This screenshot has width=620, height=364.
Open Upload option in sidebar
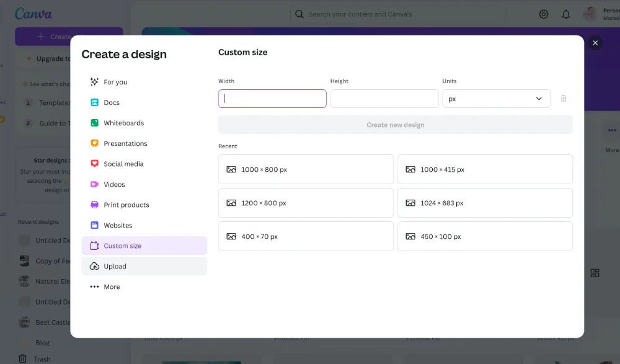pos(144,266)
